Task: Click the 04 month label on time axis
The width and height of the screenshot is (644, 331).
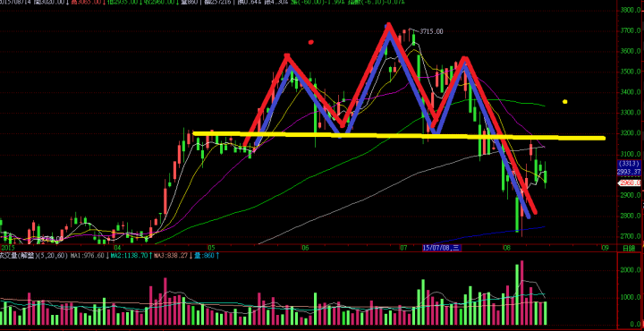Action: (117, 248)
